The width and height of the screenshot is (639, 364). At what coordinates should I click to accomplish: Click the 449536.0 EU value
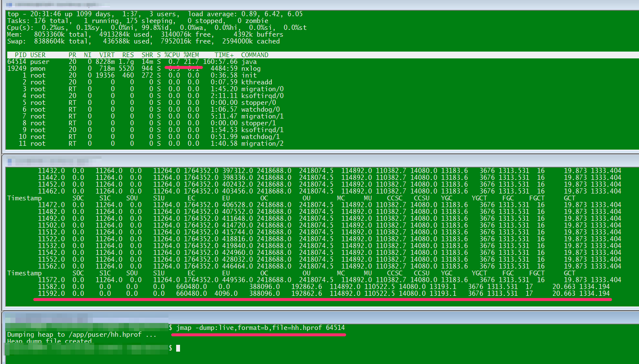[x=238, y=280]
